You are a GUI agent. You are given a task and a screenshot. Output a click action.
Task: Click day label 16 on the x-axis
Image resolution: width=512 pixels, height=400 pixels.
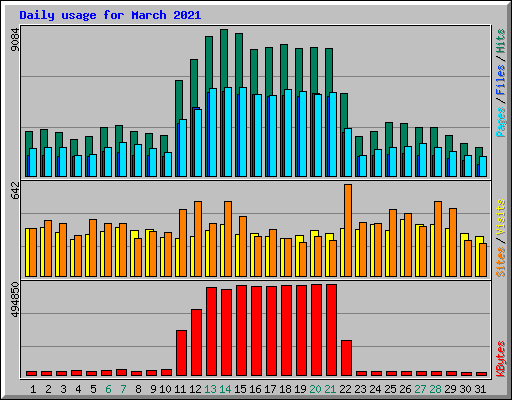tap(255, 389)
